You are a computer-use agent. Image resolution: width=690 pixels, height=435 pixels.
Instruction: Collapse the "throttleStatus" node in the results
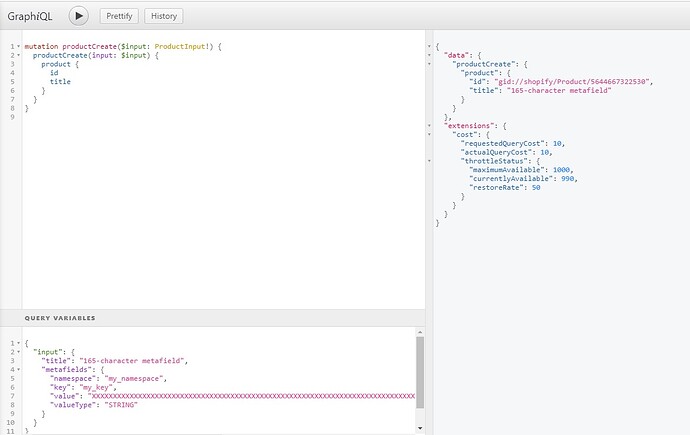(429, 161)
